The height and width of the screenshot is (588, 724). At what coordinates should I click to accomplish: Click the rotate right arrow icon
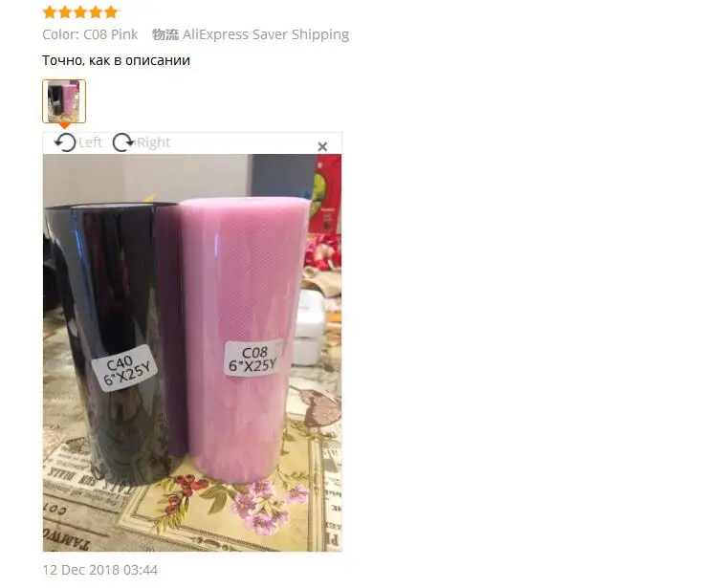[123, 142]
